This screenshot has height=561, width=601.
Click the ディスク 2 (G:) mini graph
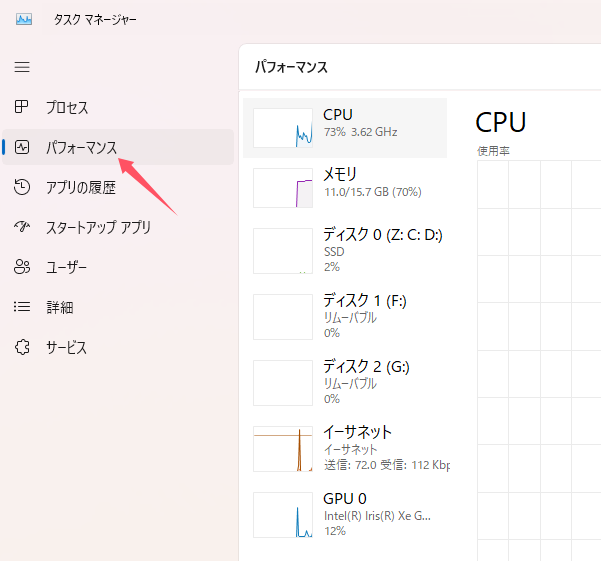pos(283,383)
